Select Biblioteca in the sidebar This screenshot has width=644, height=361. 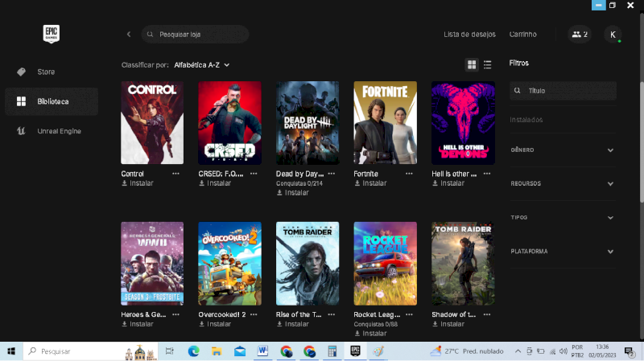point(52,101)
